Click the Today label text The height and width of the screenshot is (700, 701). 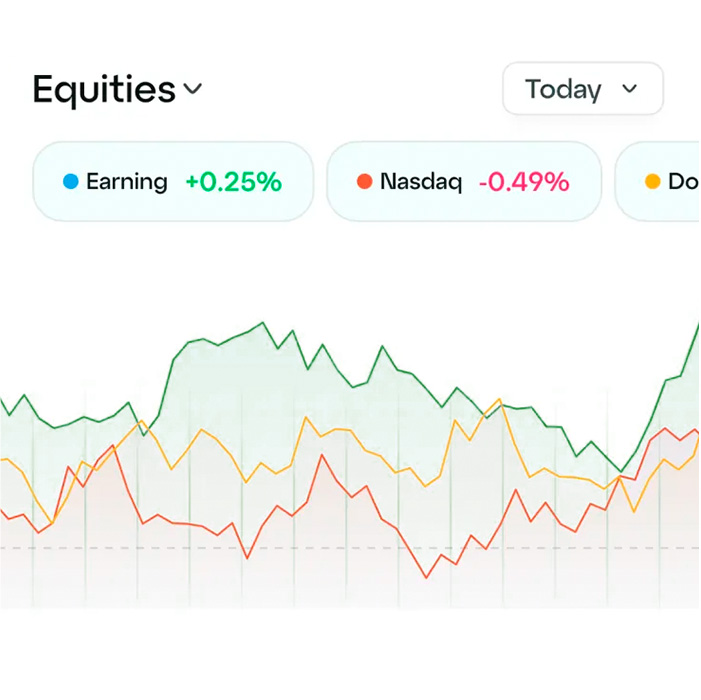(x=563, y=89)
